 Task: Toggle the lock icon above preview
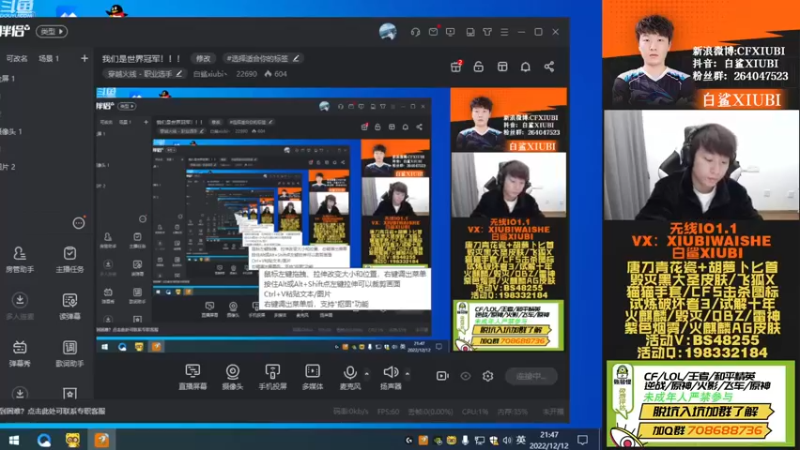pos(479,67)
